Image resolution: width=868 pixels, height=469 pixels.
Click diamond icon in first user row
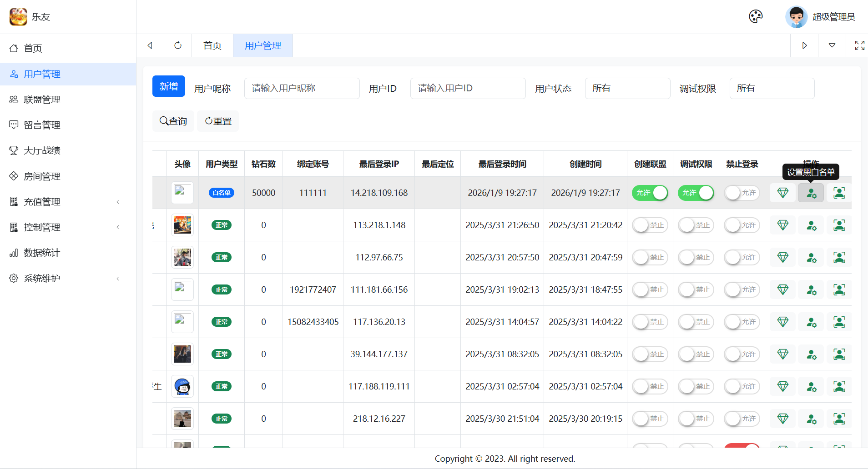782,193
